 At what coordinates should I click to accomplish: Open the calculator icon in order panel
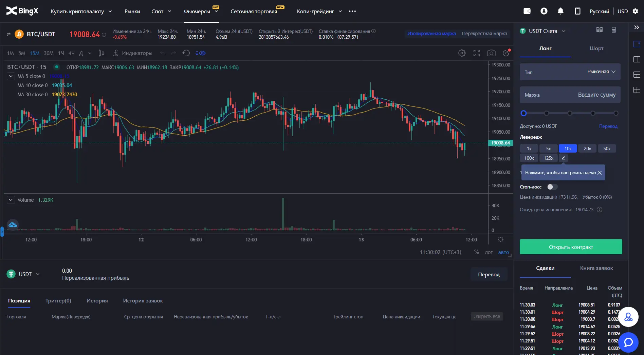[x=614, y=30]
